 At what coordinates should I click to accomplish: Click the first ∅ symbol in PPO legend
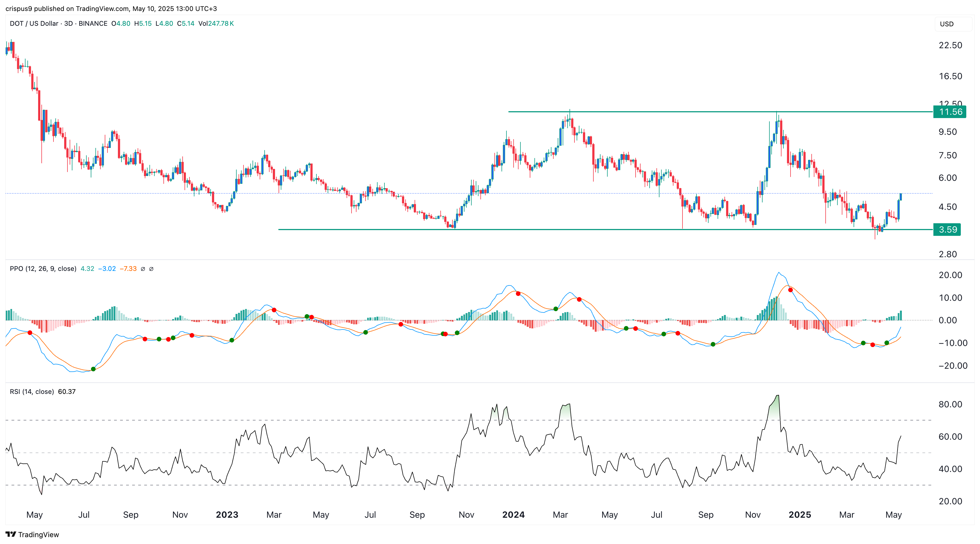pos(143,269)
